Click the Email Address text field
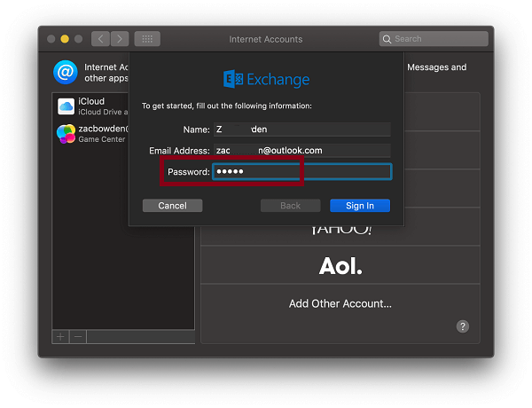Viewport: 532px width, 408px height. (x=302, y=151)
